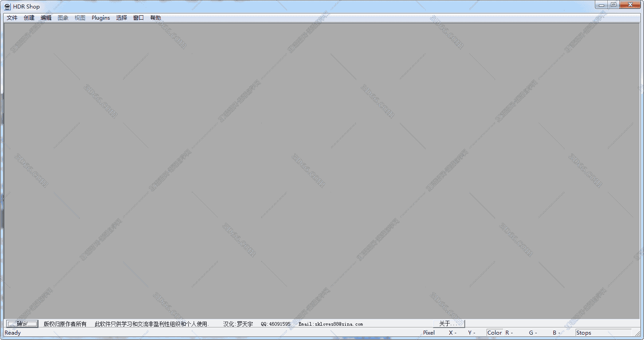644x340 pixels.
Task: Open the 帮助 (Help) menu
Action: coord(156,18)
